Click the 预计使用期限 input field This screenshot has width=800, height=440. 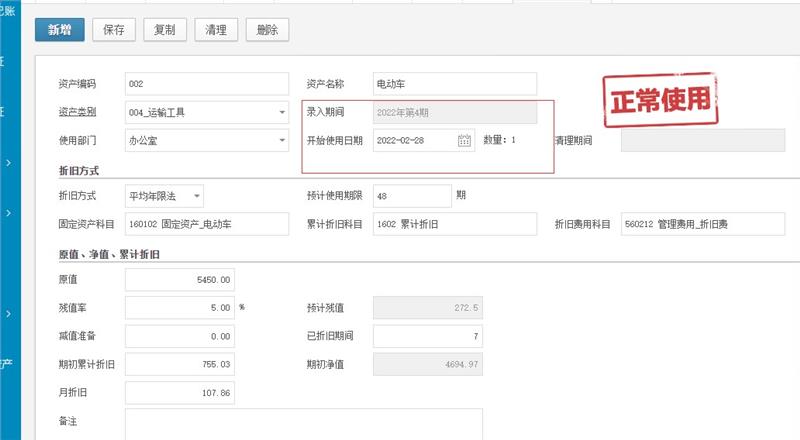pos(411,195)
